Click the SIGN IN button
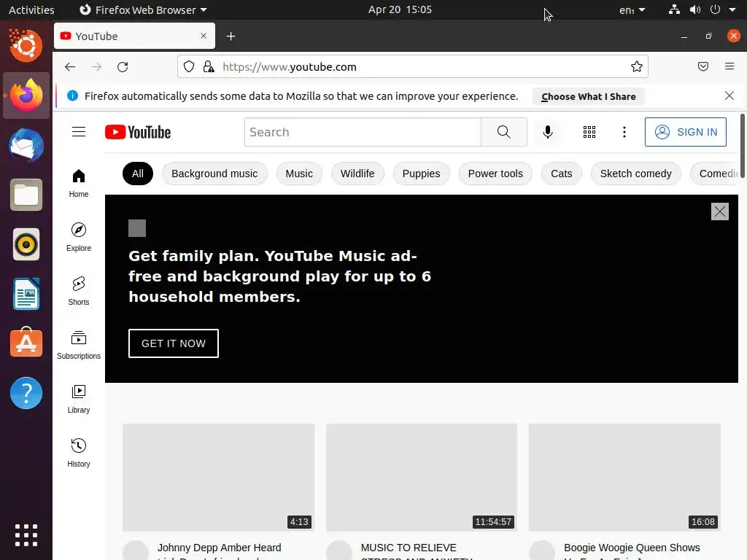 tap(686, 132)
